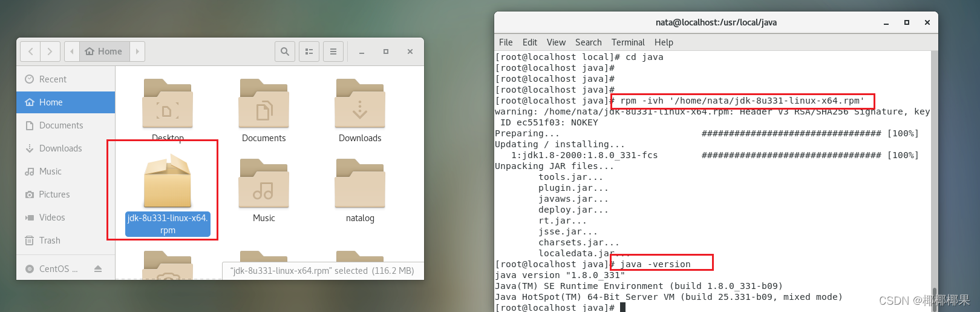Select the jdk-8u331-linux-x64.rpm package icon

click(x=168, y=181)
